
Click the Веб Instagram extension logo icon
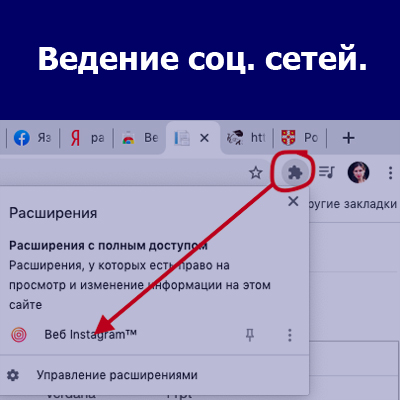coord(19,335)
